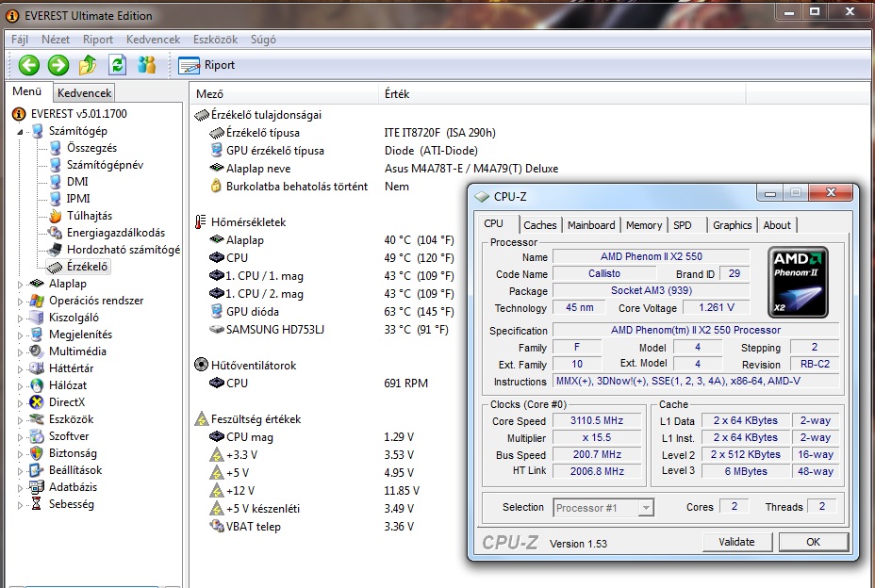The image size is (875, 588).
Task: Select Energiagazdálkodás in the tree
Action: (116, 233)
